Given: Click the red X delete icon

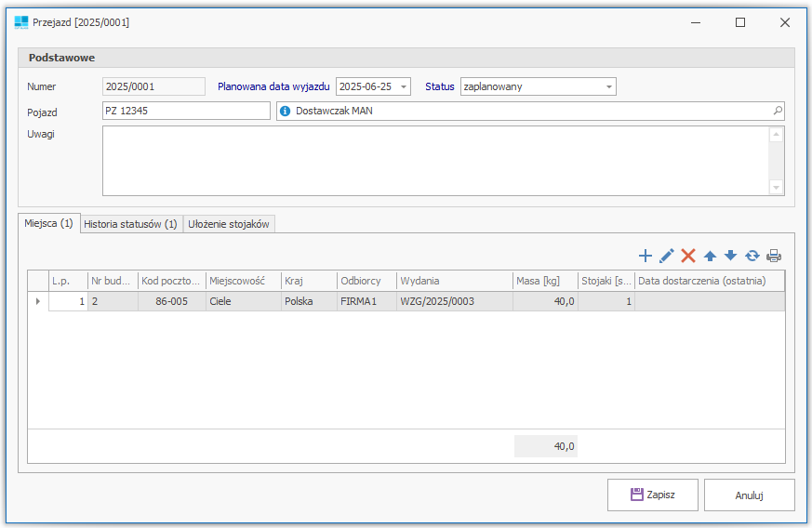Looking at the screenshot, I should coord(688,256).
